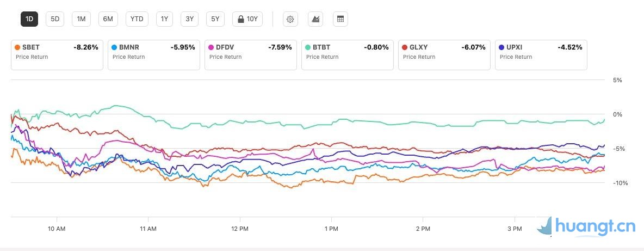Select the 1M range button
The image size is (644, 251).
coord(81,19)
